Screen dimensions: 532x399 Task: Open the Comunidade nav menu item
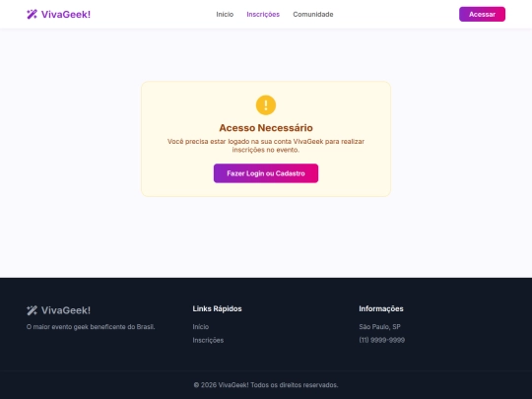click(313, 14)
